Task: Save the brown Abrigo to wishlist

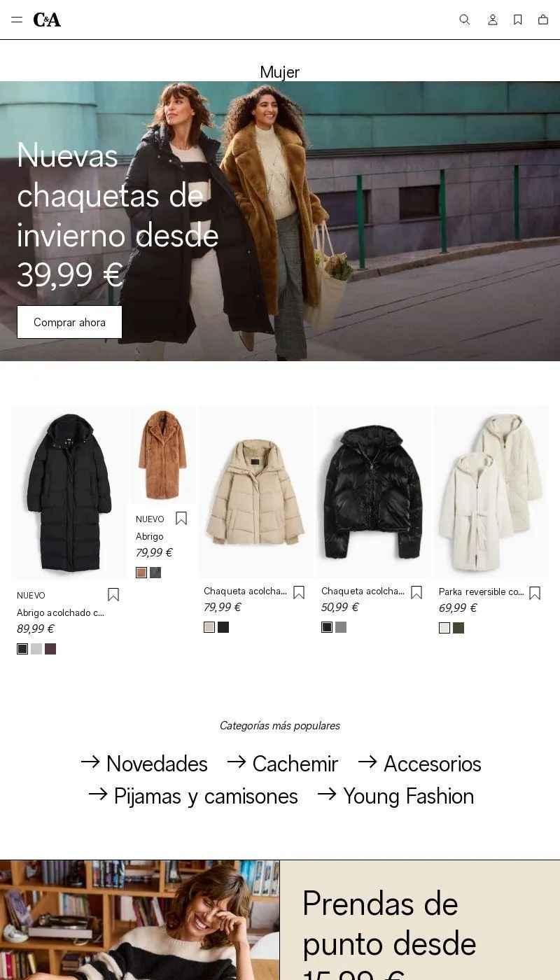Action: [181, 519]
